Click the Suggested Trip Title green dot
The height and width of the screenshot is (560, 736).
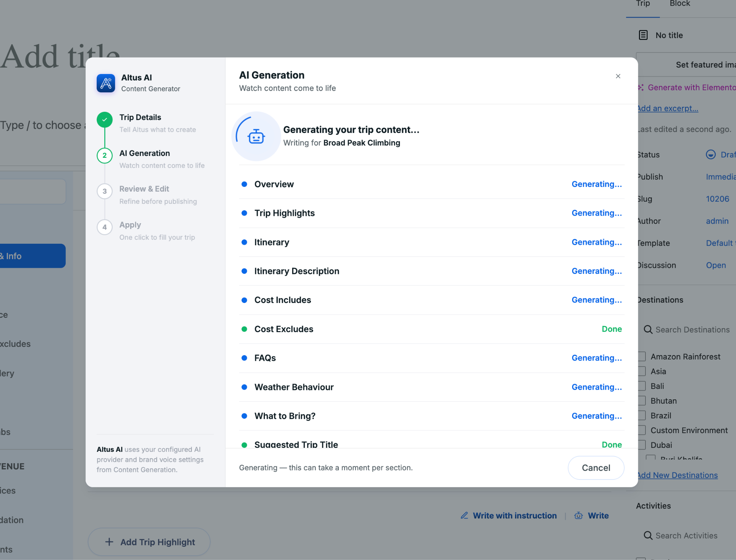pyautogui.click(x=244, y=445)
